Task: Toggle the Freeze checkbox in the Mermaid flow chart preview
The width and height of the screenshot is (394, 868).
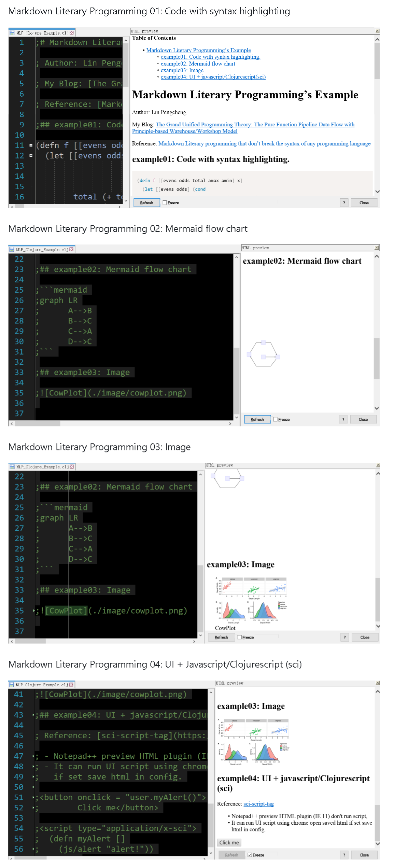Action: [x=275, y=419]
